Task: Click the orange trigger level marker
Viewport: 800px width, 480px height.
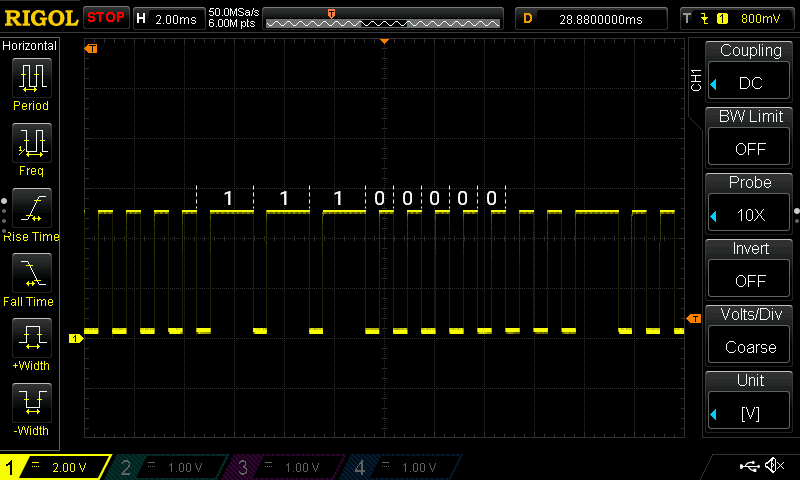Action: point(694,318)
